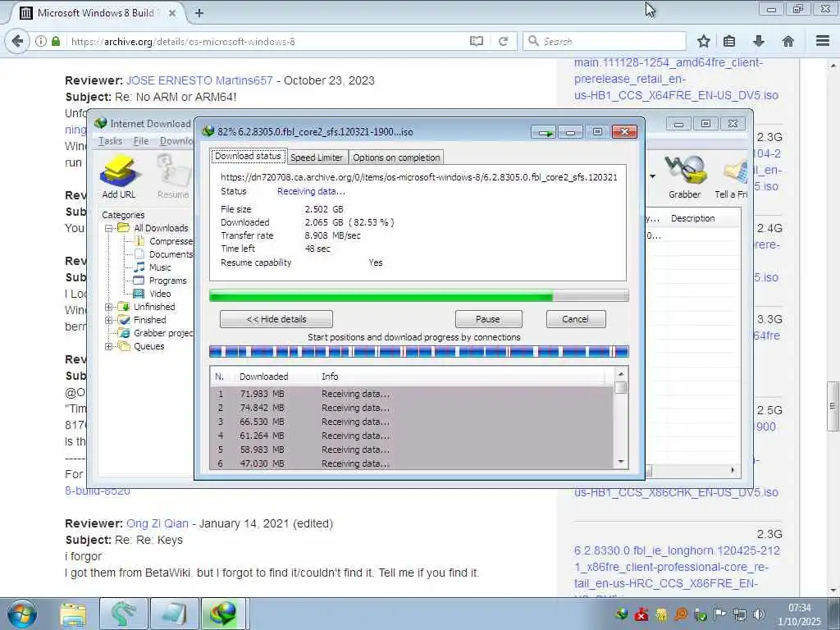Open Windows Start orb
Screen dimensions: 840x630
[x=22, y=614]
